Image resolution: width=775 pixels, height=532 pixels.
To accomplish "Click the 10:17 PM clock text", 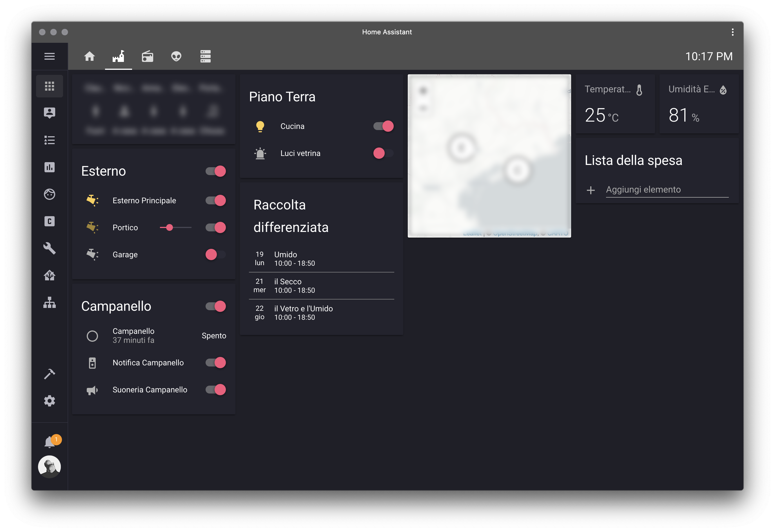I will (709, 56).
